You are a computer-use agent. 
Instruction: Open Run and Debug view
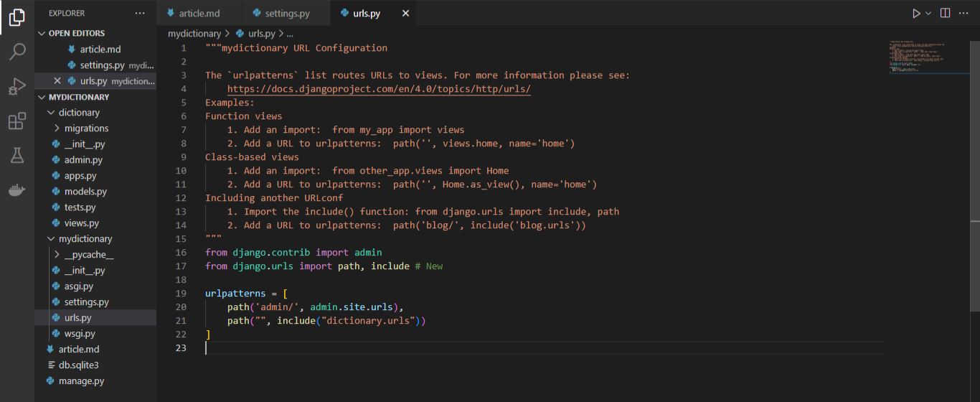(17, 86)
